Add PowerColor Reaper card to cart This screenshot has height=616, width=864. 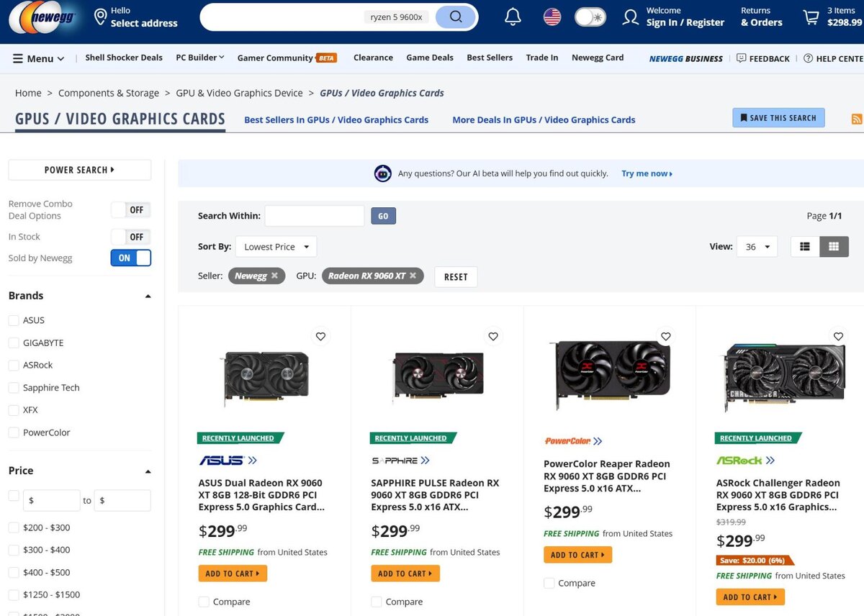pos(578,555)
